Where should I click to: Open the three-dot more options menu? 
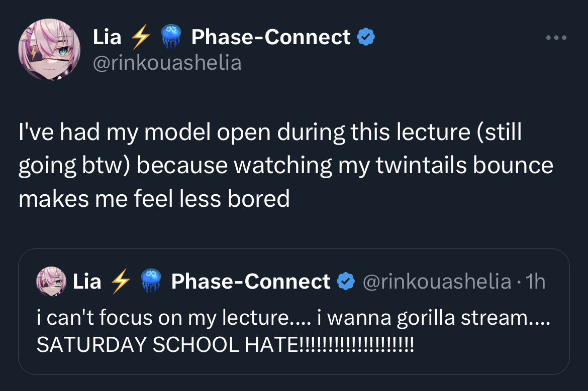pos(556,38)
